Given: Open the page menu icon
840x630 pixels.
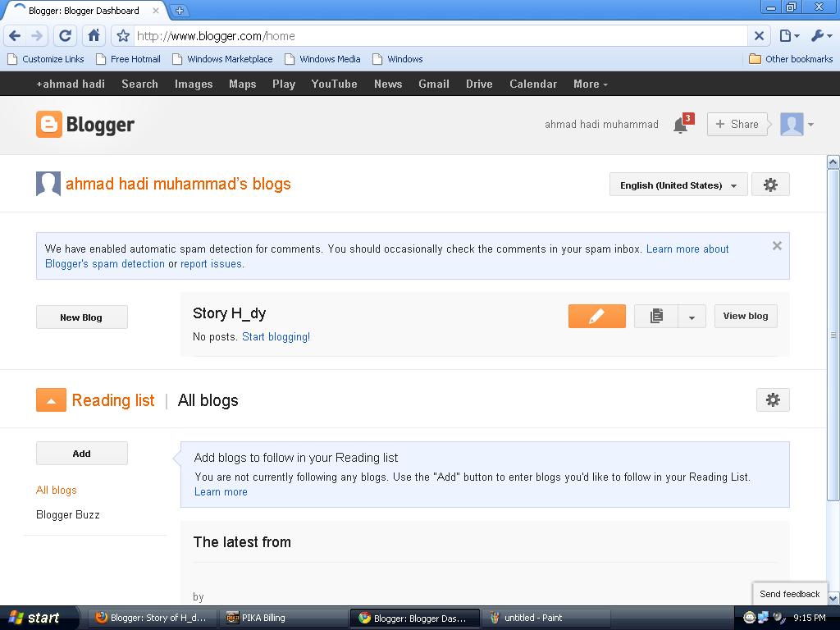Looking at the screenshot, I should point(789,36).
